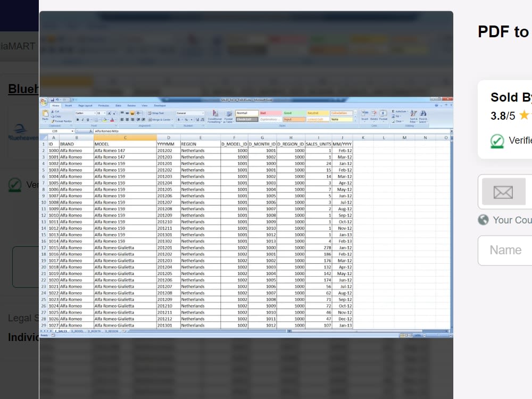The width and height of the screenshot is (532, 399).
Task: Click Merge & Center button
Action: 160,120
